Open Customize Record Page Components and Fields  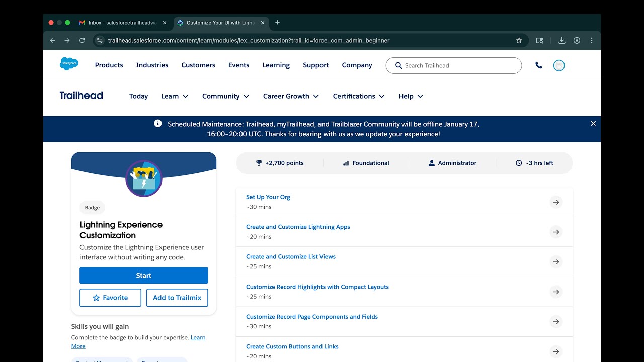(x=312, y=317)
